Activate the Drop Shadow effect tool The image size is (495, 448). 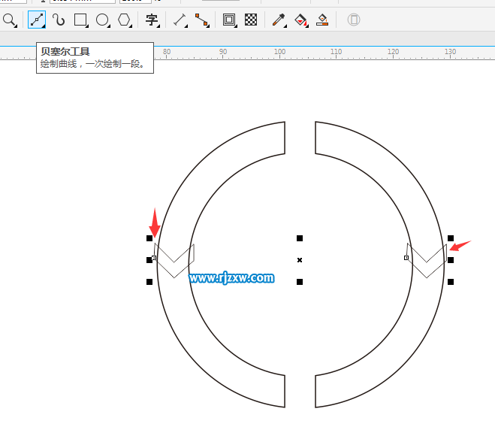[x=230, y=20]
